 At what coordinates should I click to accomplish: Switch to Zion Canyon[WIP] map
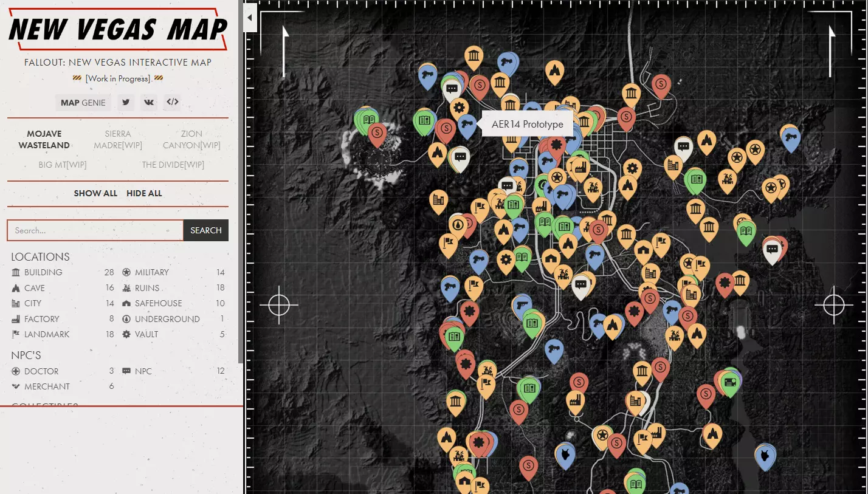(x=191, y=139)
